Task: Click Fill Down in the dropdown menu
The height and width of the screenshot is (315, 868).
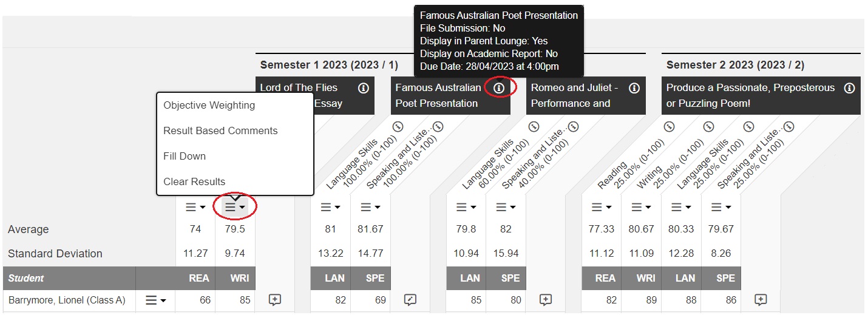Action: 185,156
